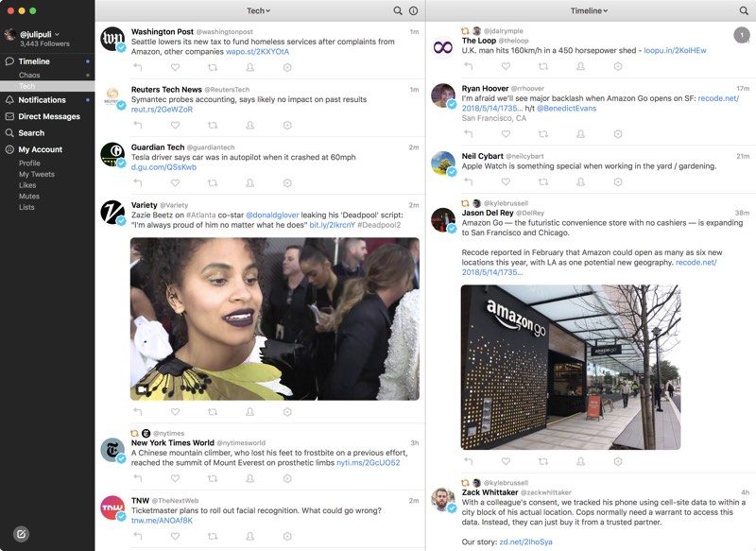Image resolution: width=756 pixels, height=551 pixels.
Task: Open gear actions for Jason Del Rey tweet
Action: 618,461
